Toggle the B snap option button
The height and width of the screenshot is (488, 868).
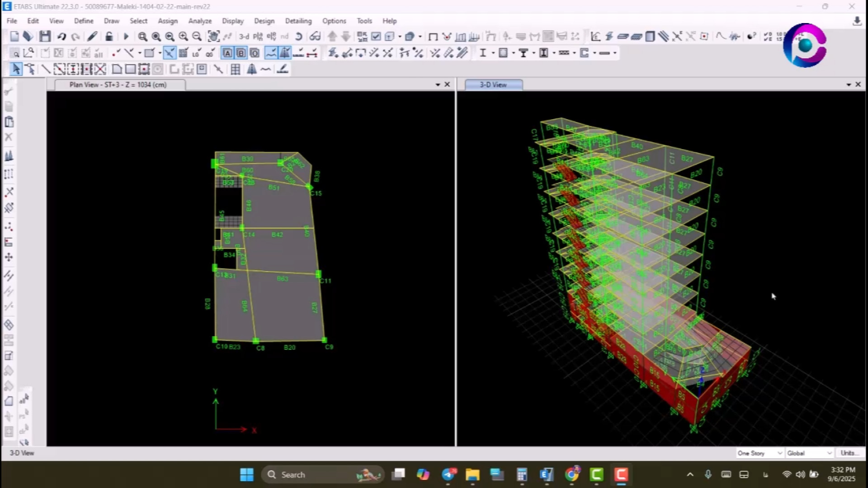241,53
